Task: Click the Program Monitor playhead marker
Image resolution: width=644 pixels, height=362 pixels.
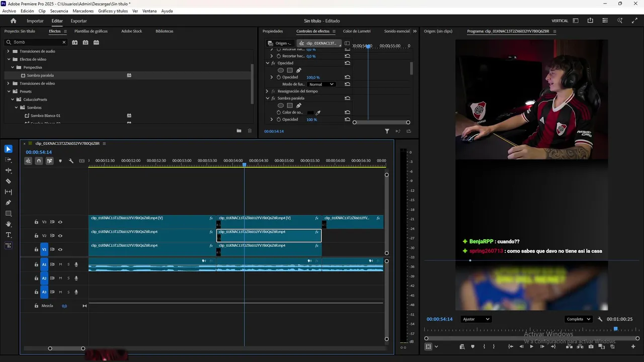Action: 615,329
